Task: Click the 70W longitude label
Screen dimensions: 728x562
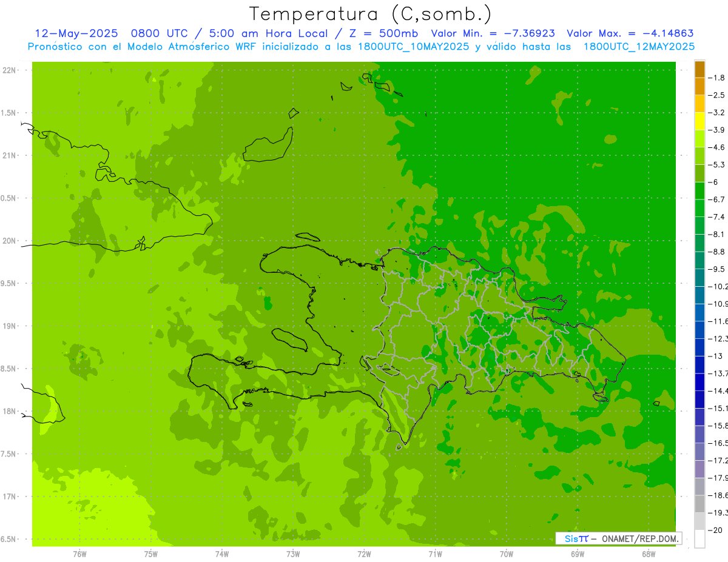Action: point(507,554)
